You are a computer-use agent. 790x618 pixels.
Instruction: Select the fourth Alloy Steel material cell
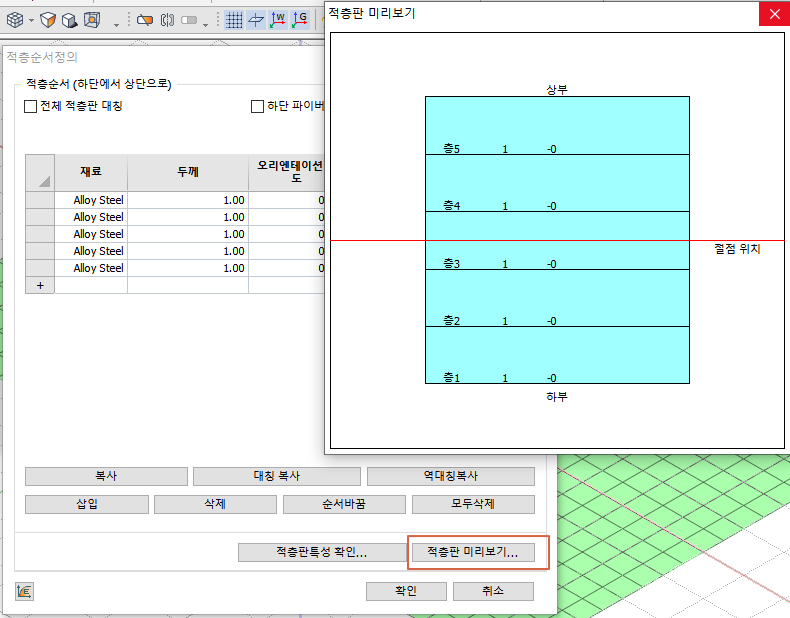(x=91, y=251)
